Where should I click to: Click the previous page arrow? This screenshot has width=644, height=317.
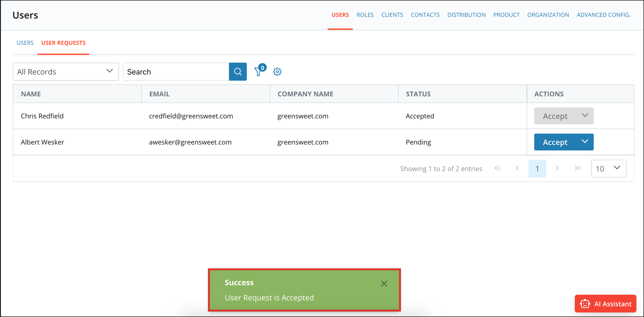(517, 168)
